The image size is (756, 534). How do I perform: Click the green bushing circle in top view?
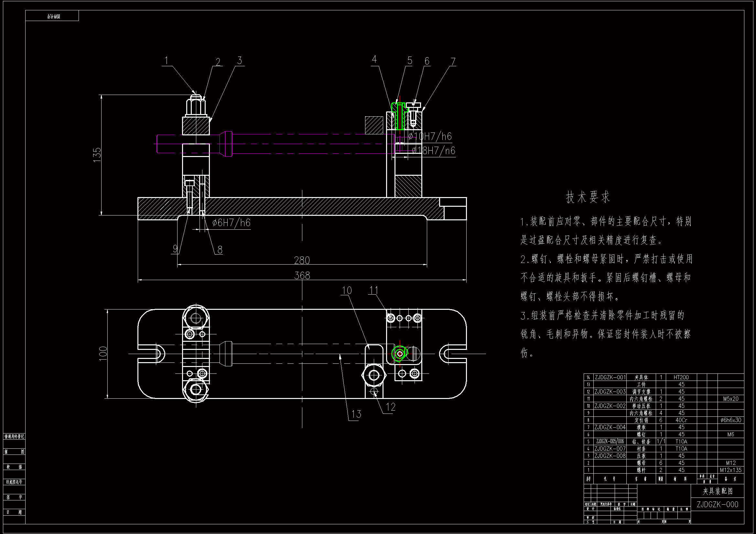[x=399, y=354]
